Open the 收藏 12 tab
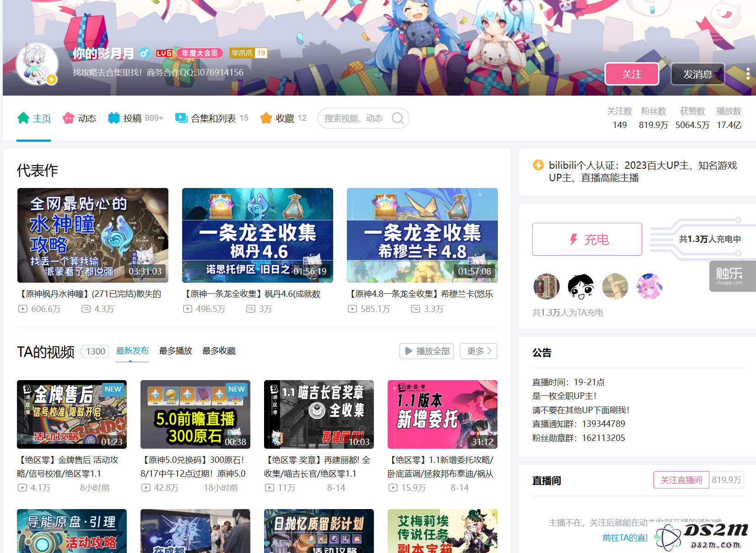756x553 pixels. 283,118
